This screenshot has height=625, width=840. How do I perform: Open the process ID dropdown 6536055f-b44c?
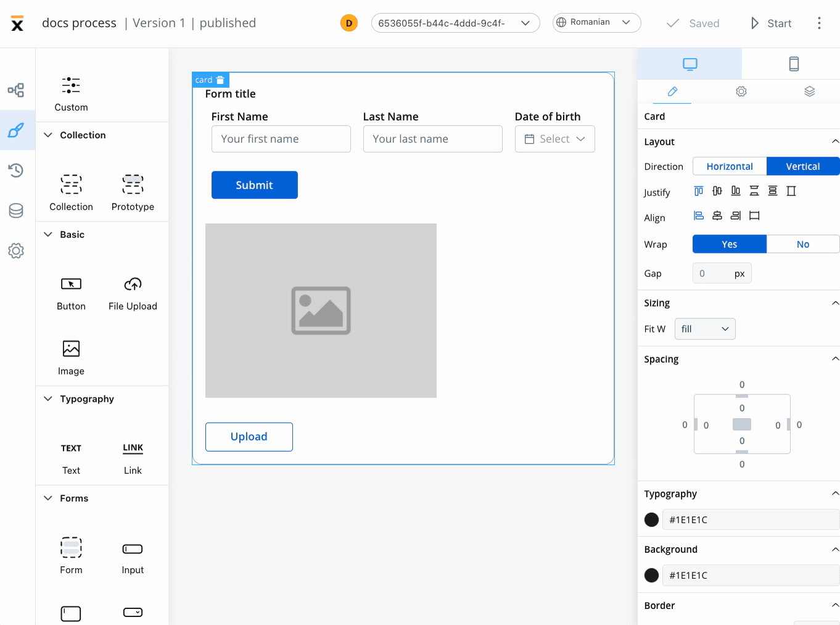[456, 23]
